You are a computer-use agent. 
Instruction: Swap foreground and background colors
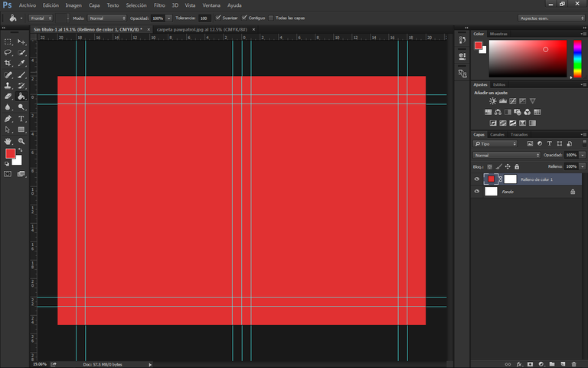tap(20, 150)
